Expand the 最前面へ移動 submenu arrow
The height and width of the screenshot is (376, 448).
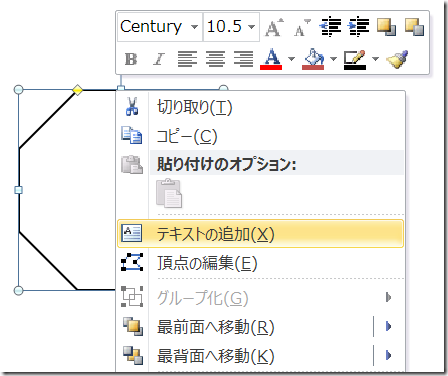pos(388,327)
